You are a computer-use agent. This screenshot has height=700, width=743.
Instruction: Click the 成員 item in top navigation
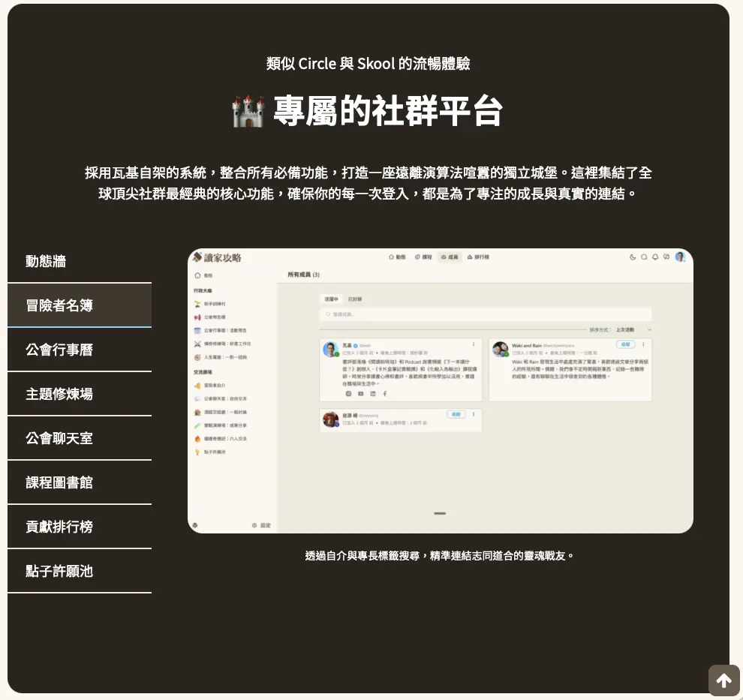click(448, 257)
